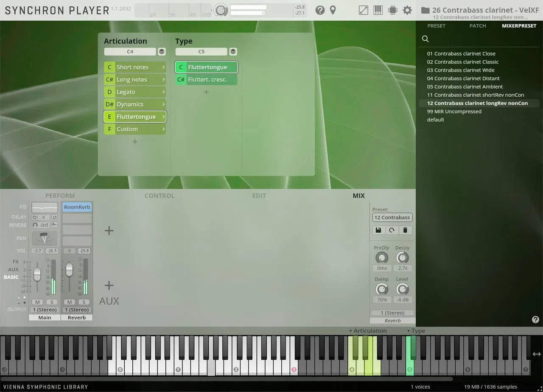Select the Fluttert. cresc. type
The image size is (543, 392).
click(206, 80)
